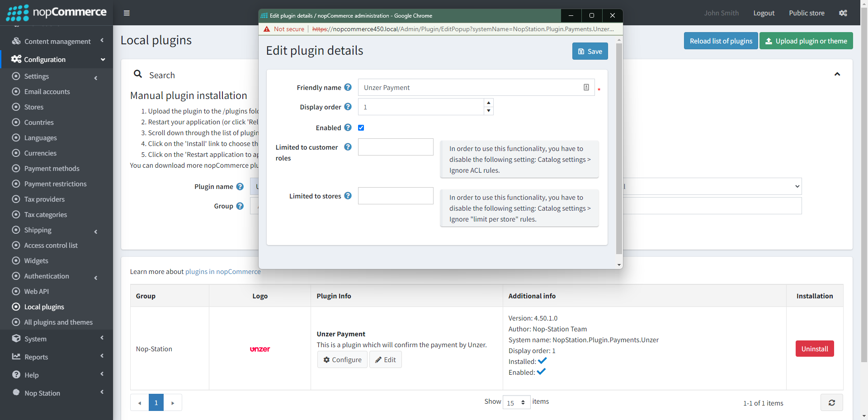The height and width of the screenshot is (420, 868).
Task: Uninstall the Unzer Payment plugin
Action: (x=815, y=349)
